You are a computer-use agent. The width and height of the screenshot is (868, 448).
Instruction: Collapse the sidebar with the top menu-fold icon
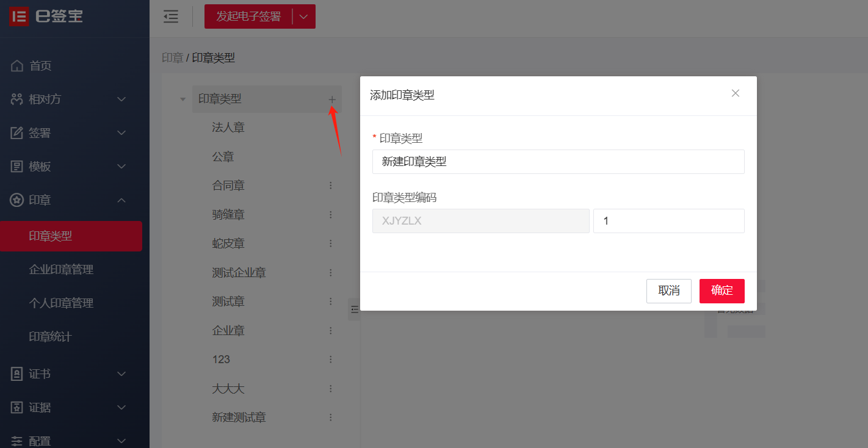point(171,16)
